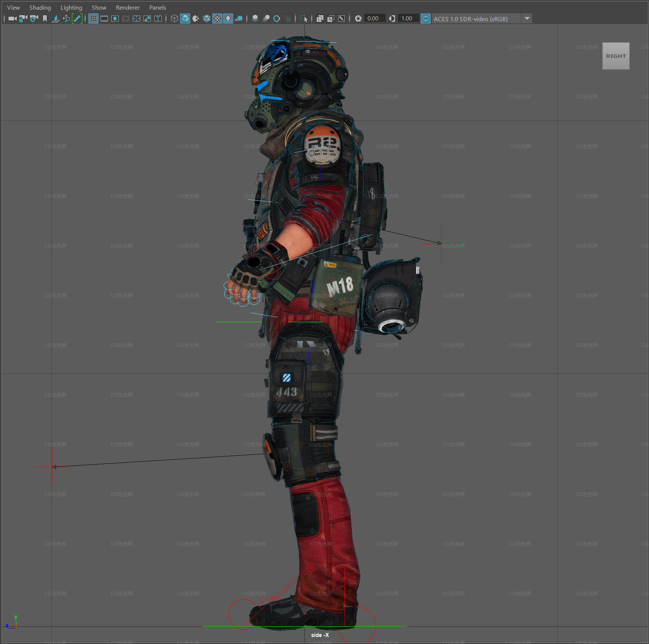Click the Exposure aperture icon
This screenshot has width=649, height=644.
click(x=358, y=19)
